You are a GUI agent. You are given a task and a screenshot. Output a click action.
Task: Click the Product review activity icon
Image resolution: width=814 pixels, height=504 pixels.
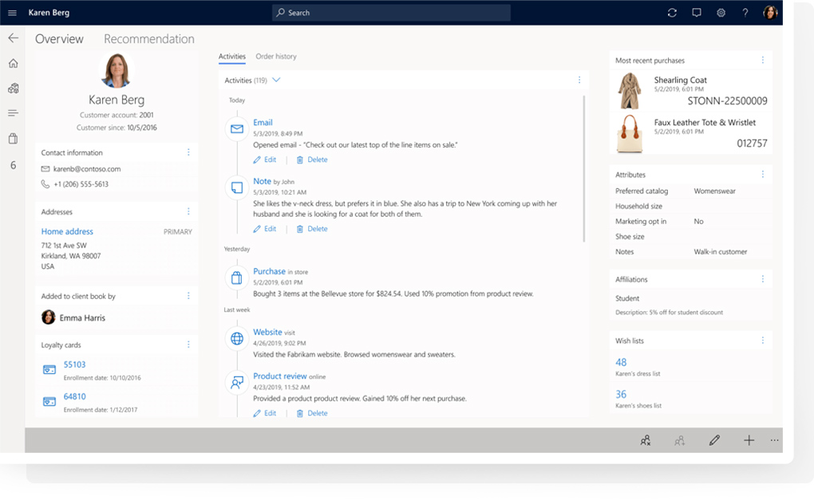pos(237,383)
